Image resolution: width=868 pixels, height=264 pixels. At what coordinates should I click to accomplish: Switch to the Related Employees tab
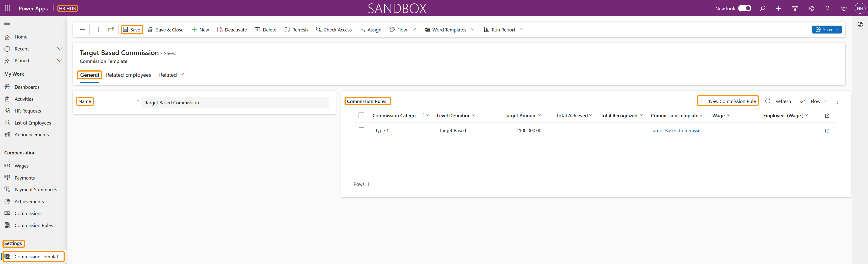(128, 75)
